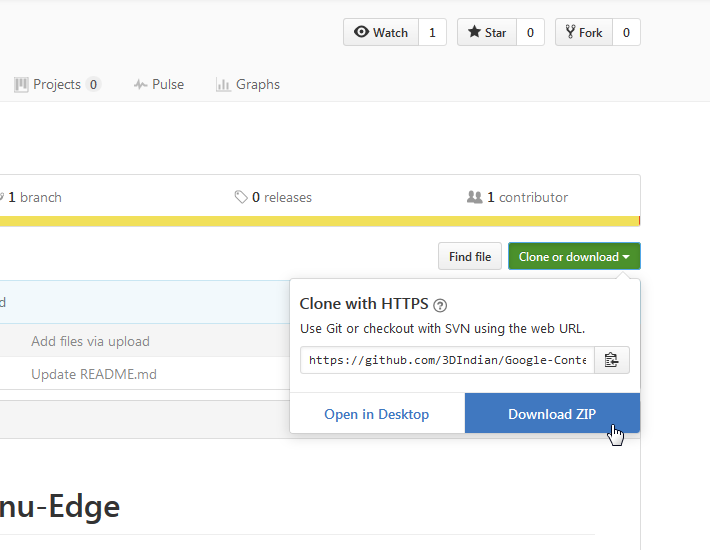Open help for Clone with HTTPS

(440, 306)
